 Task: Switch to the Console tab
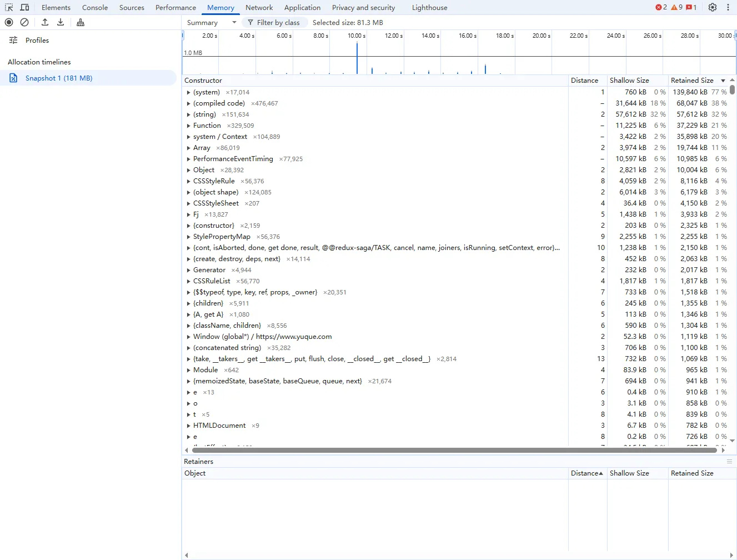(x=95, y=8)
